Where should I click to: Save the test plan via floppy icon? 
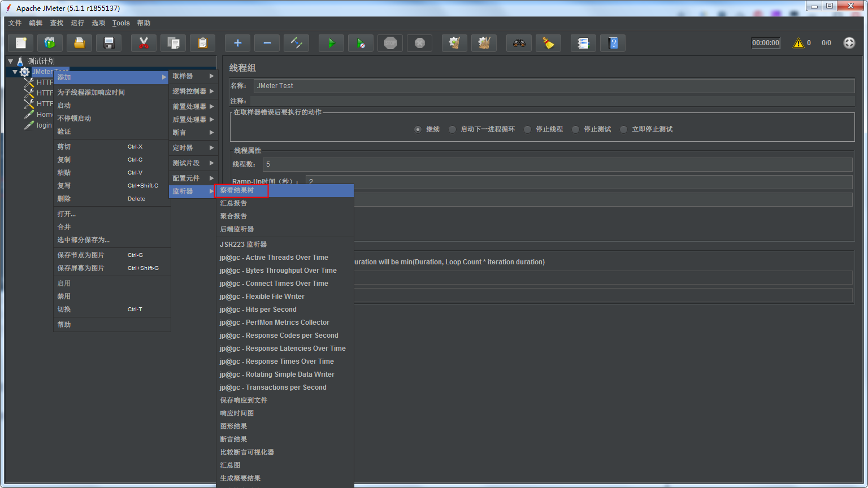(109, 43)
